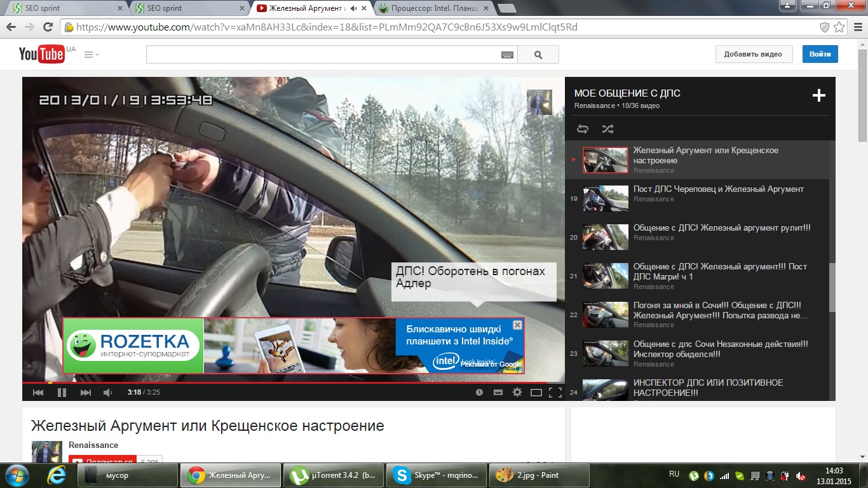Click the plus icon to save playlist
Image resolution: width=868 pixels, height=488 pixels.
819,96
